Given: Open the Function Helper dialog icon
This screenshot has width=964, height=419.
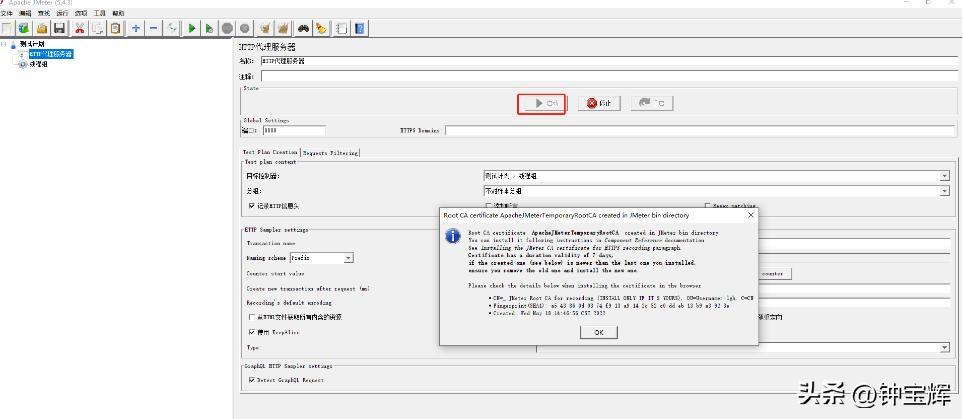Looking at the screenshot, I should coord(342,28).
